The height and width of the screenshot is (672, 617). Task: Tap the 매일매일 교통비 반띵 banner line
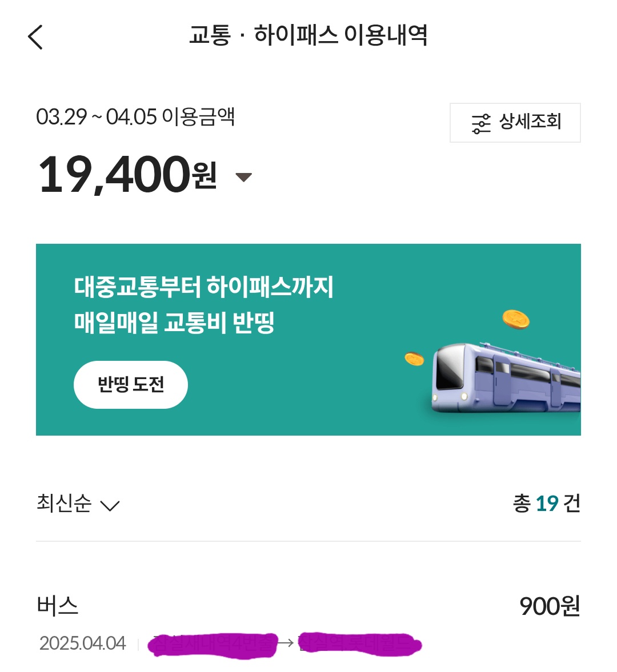point(174,323)
